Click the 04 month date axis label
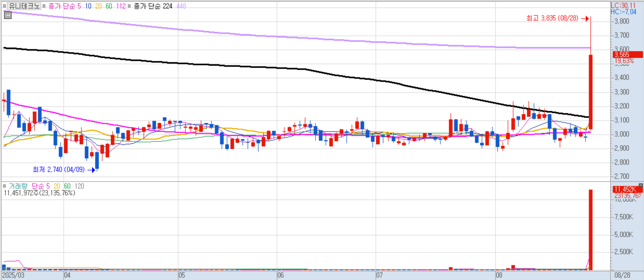The width and height of the screenshot is (644, 280). tap(67, 275)
